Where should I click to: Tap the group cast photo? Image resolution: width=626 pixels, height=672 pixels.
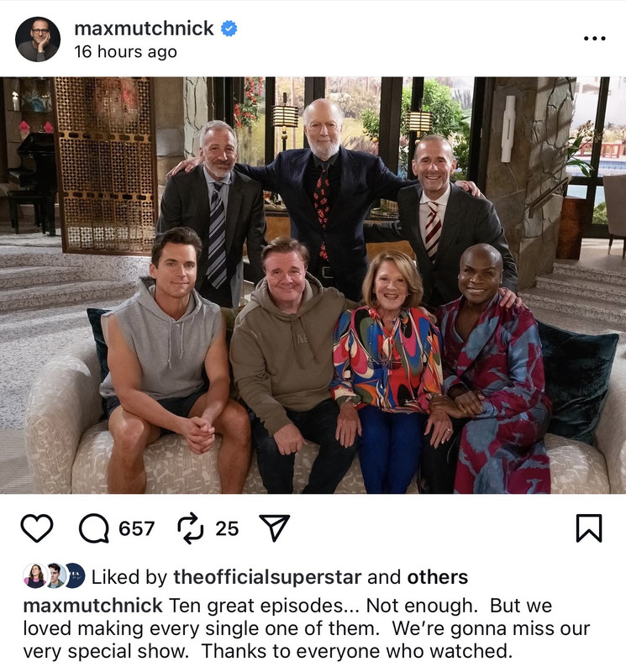pos(313,286)
